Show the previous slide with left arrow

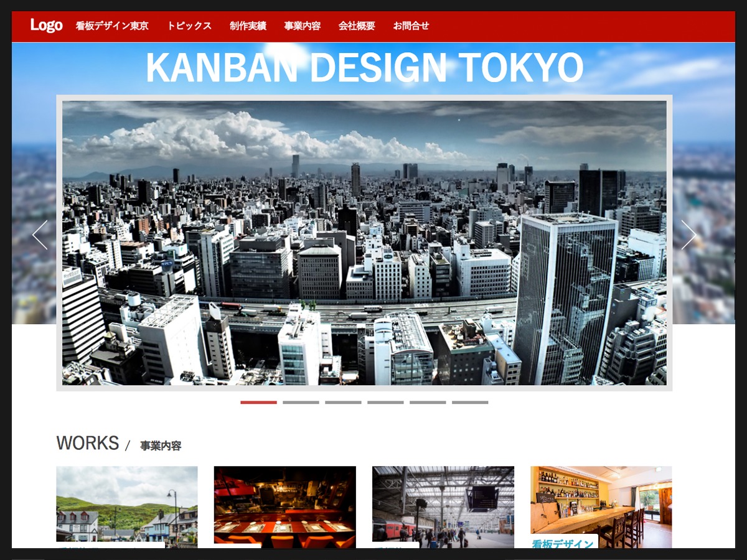click(40, 235)
